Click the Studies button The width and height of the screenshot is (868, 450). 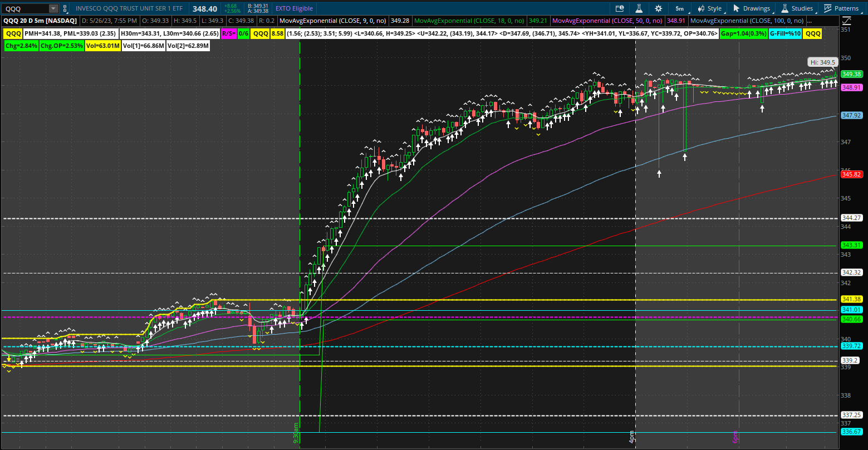pos(797,8)
